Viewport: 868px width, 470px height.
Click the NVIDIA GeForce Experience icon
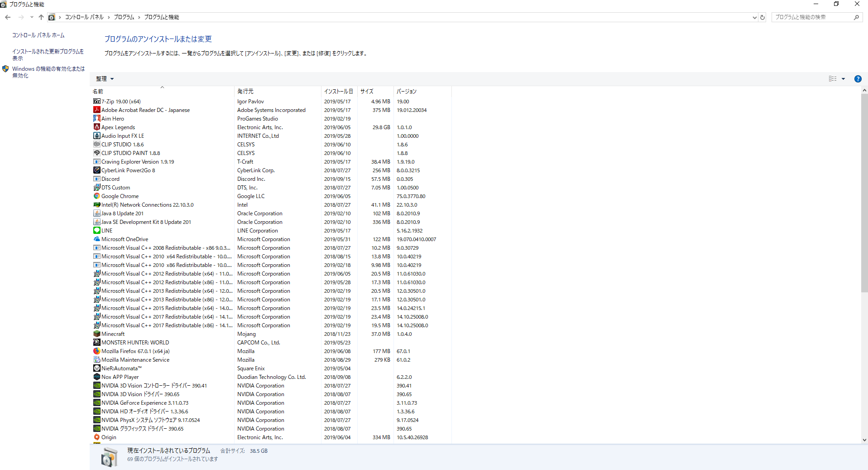pos(96,403)
